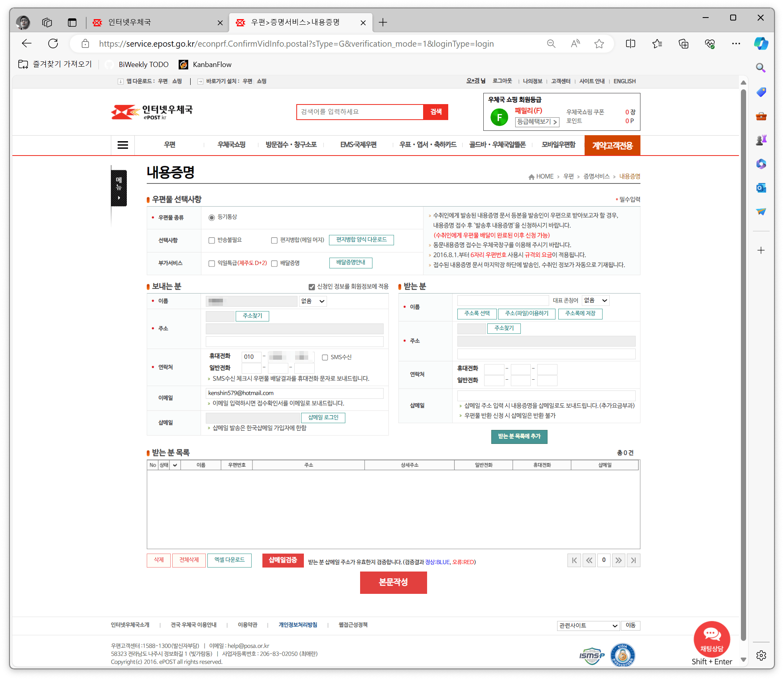
Task: Open hamburger full menu icon
Action: 123,145
